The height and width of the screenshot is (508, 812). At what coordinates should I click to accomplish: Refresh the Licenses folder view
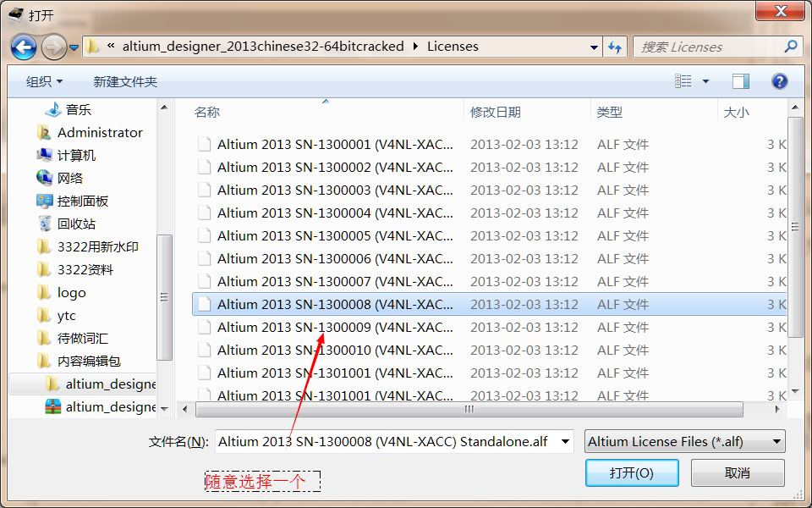point(615,47)
